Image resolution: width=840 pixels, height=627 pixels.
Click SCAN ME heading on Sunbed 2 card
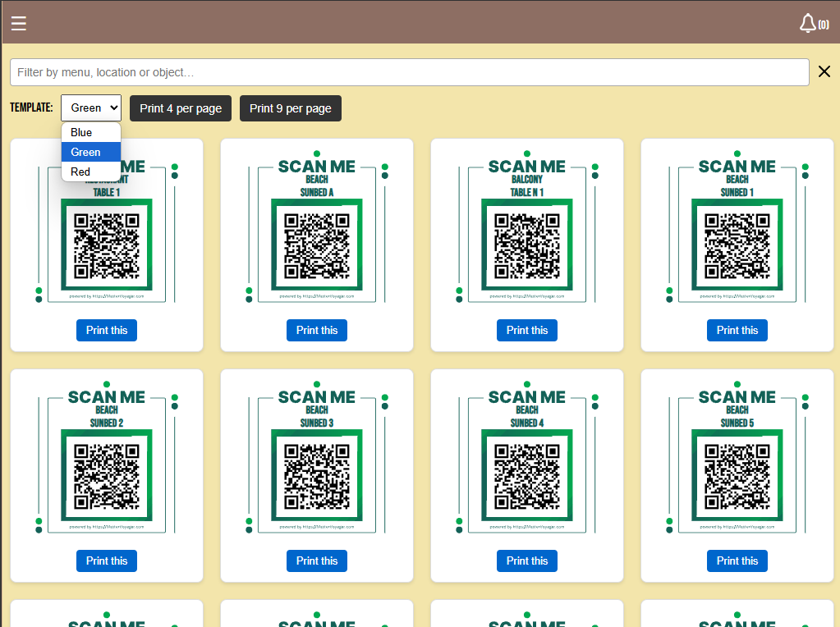pyautogui.click(x=107, y=396)
